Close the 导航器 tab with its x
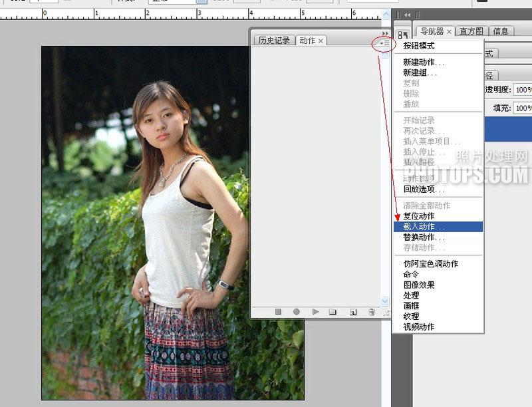Image resolution: width=532 pixels, height=407 pixels. (449, 32)
